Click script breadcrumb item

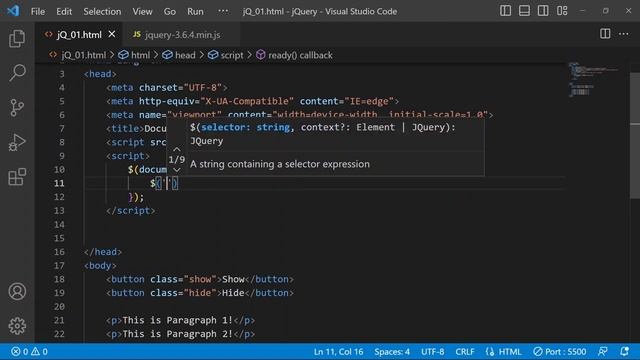click(x=231, y=55)
